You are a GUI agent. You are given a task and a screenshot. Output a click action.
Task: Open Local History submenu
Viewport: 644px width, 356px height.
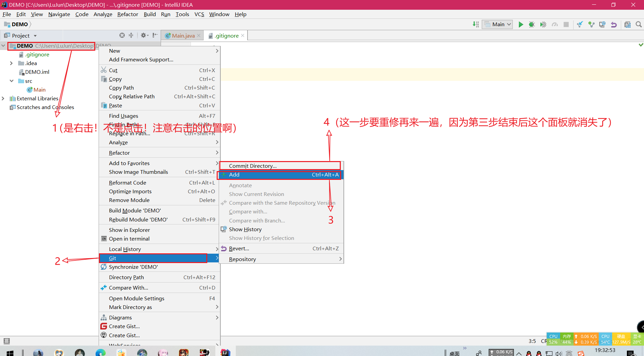coord(159,249)
